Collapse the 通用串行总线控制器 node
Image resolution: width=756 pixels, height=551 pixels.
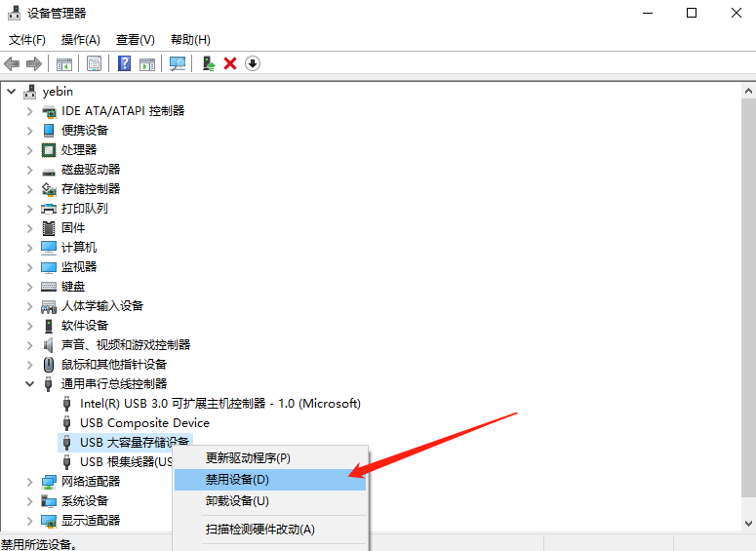point(30,384)
